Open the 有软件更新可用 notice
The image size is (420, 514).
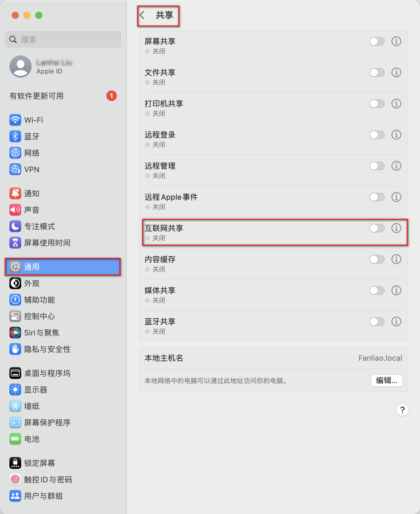63,96
